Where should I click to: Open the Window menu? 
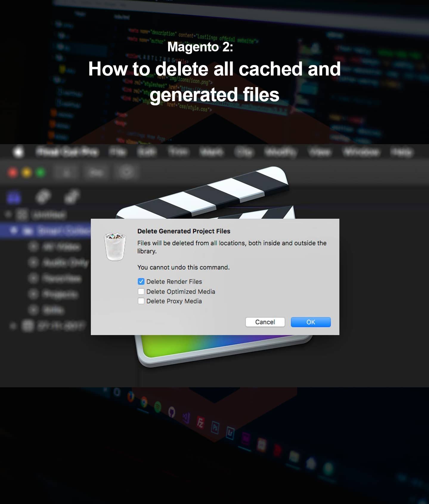pyautogui.click(x=361, y=152)
